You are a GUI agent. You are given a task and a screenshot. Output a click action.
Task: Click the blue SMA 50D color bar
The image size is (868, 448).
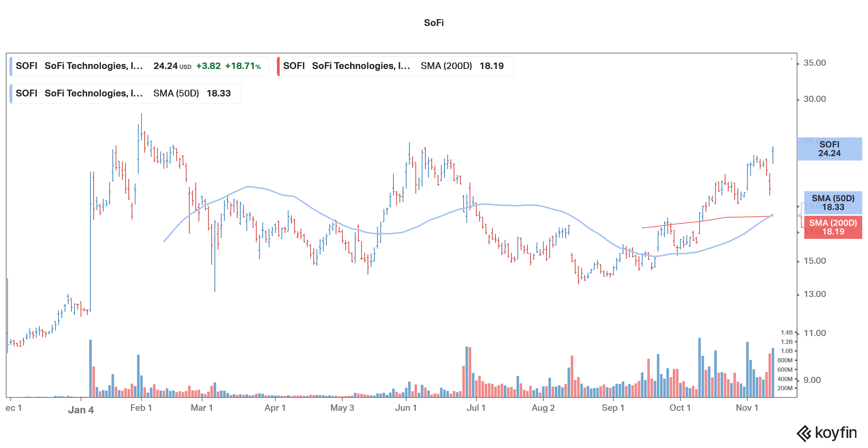[x=11, y=94]
